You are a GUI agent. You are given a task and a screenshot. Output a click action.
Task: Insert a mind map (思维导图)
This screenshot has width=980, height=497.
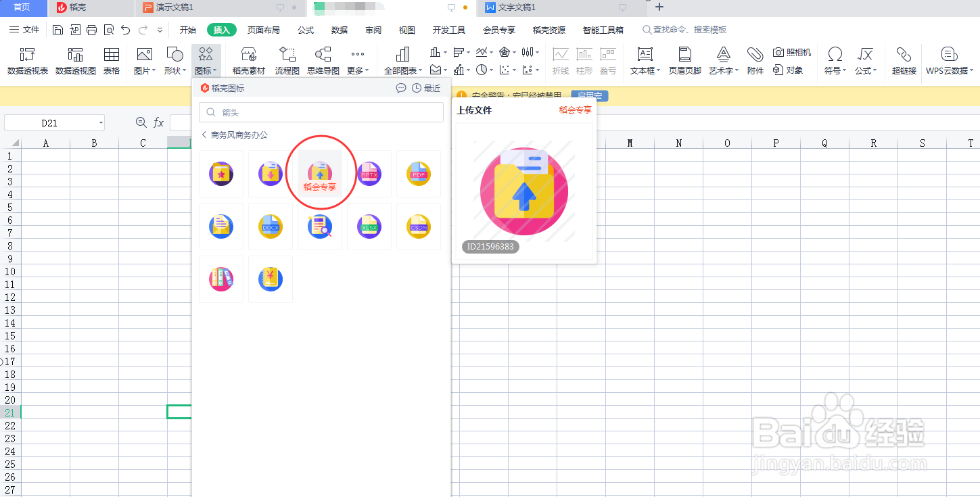pos(323,61)
